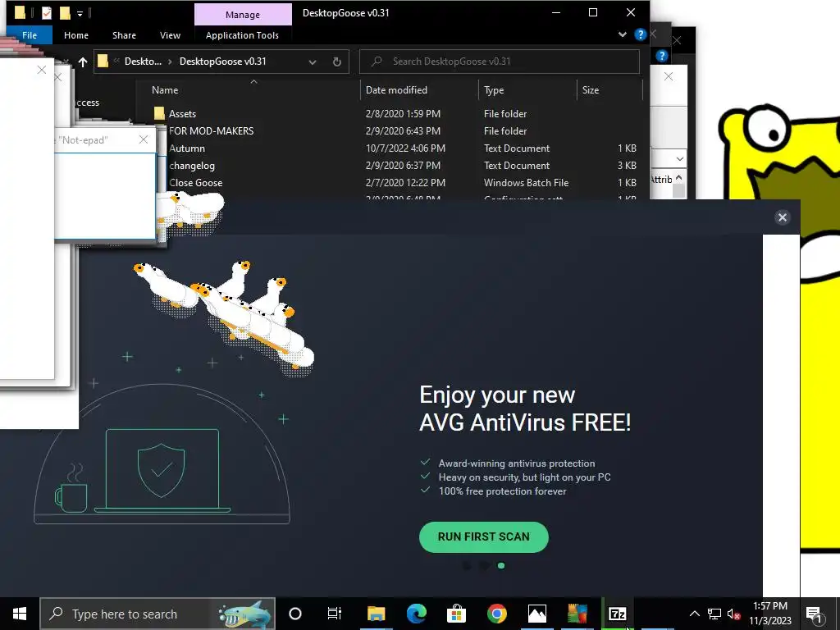Sort files by the Name column
The image size is (840, 630).
[165, 90]
